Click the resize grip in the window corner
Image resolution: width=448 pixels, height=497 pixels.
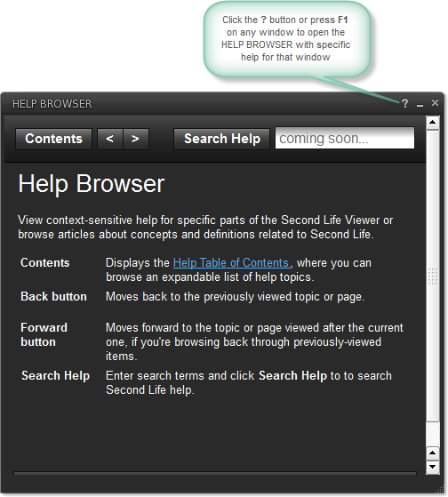coord(440,489)
